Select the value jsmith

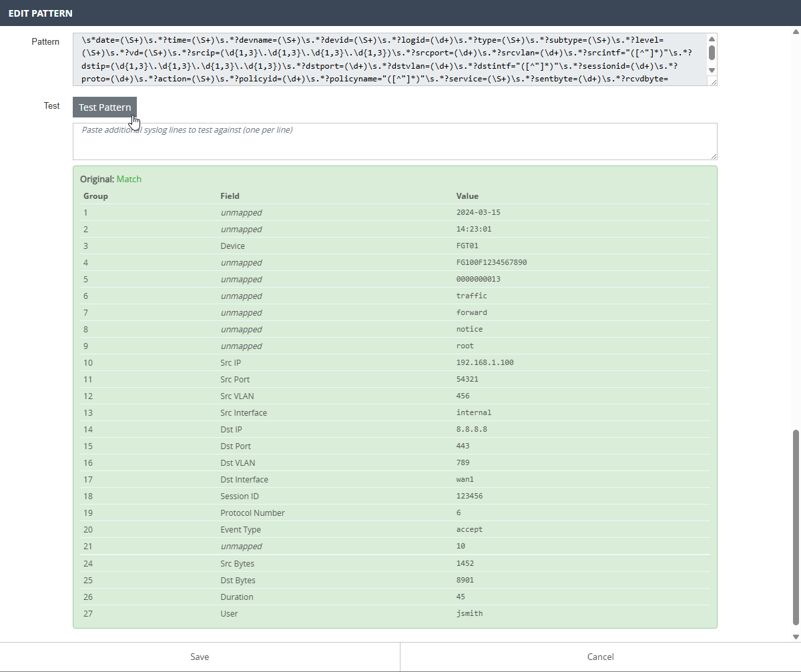click(469, 613)
